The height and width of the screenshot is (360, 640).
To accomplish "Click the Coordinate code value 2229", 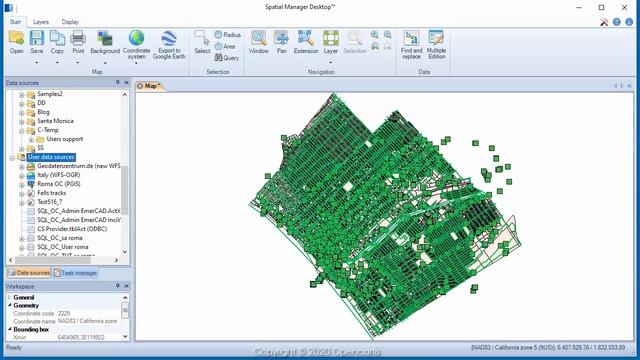I will (x=64, y=313).
